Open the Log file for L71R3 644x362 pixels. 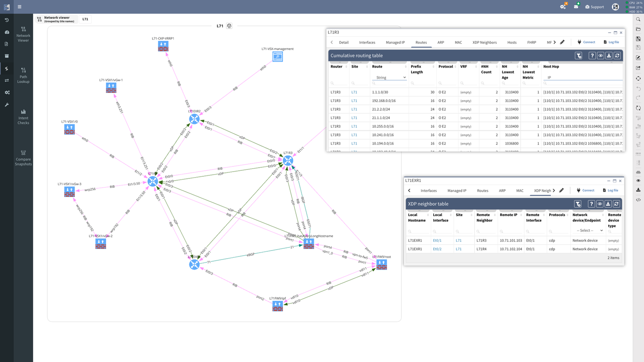[611, 42]
